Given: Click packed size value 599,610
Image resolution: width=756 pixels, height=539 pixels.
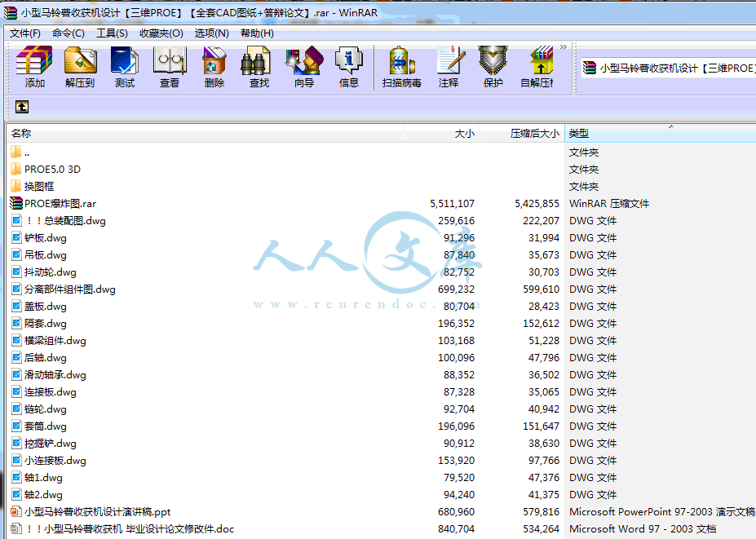Looking at the screenshot, I should (541, 289).
